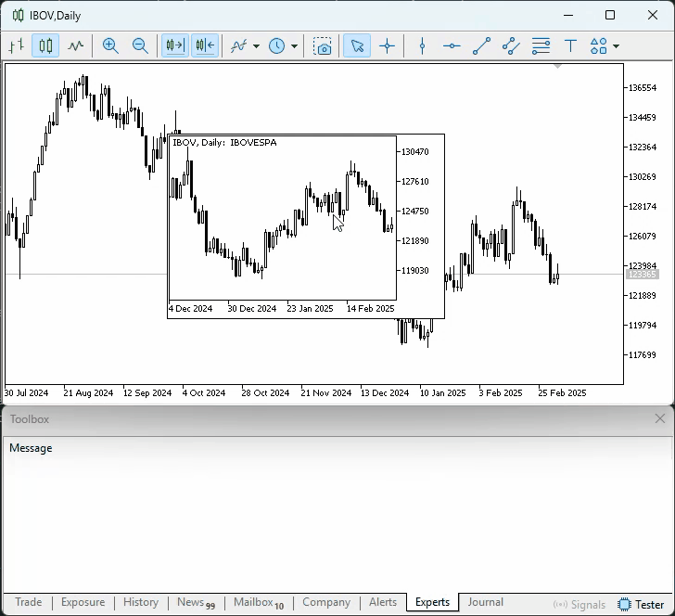Open the History tab
The height and width of the screenshot is (616, 675).
141,602
